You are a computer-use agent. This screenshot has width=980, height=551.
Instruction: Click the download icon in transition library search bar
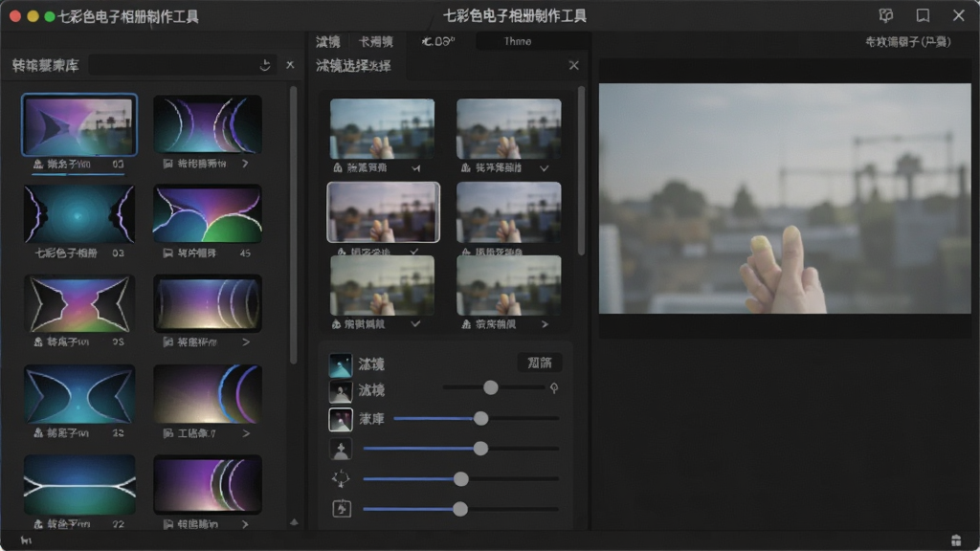[x=265, y=65]
